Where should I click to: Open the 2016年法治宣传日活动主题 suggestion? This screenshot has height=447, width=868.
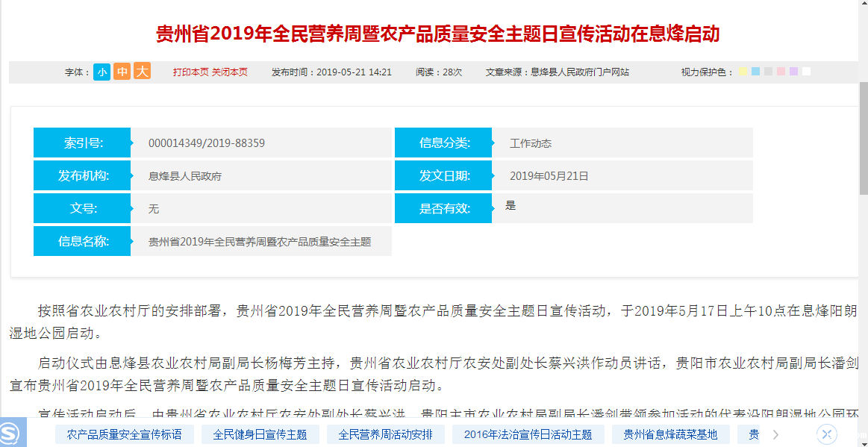pyautogui.click(x=528, y=434)
